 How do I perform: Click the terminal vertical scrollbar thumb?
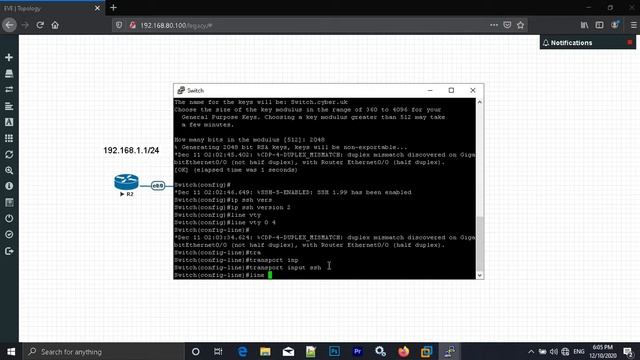(x=480, y=244)
